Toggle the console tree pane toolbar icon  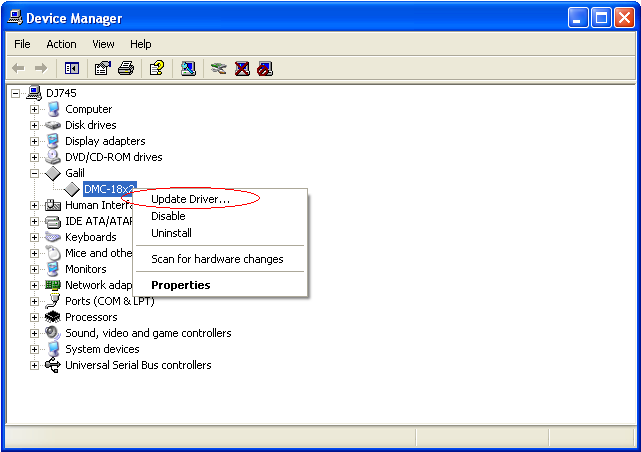[72, 68]
